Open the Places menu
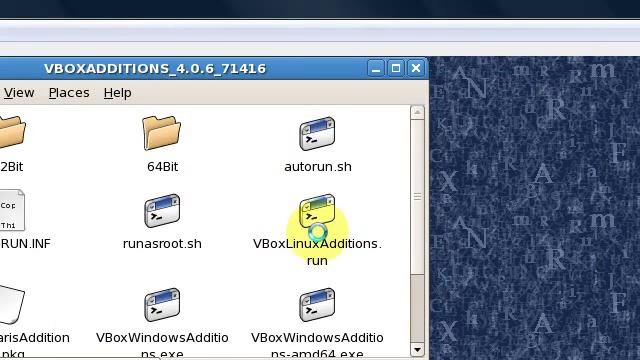 [69, 93]
